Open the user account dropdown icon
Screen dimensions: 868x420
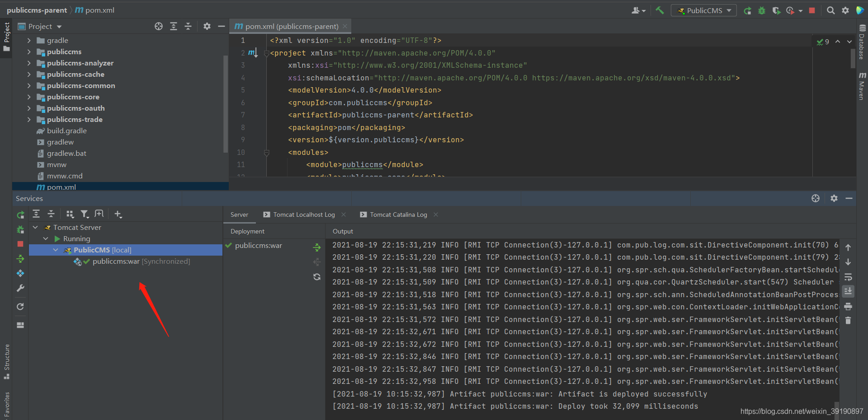click(638, 10)
